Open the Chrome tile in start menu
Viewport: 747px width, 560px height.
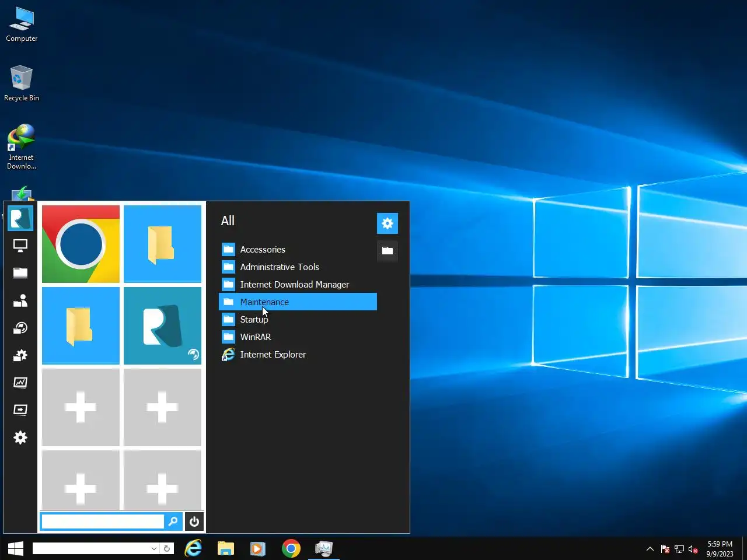point(81,244)
